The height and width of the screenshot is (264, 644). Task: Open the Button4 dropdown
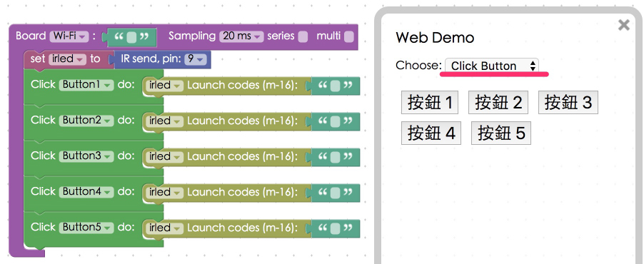[x=86, y=192]
